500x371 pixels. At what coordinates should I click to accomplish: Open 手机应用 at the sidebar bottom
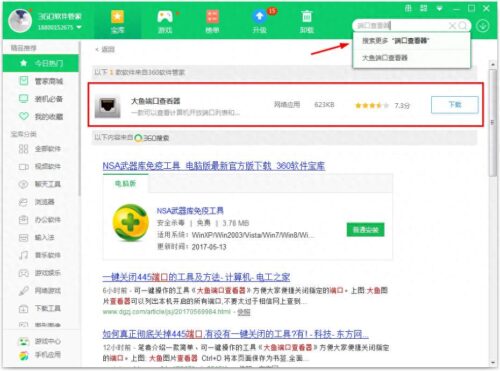pyautogui.click(x=40, y=355)
